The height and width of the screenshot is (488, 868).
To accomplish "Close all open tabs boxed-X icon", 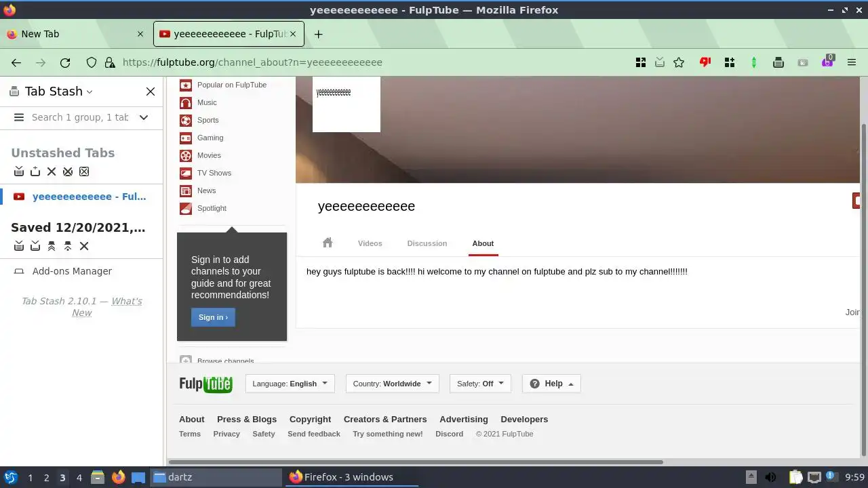I will point(84,171).
